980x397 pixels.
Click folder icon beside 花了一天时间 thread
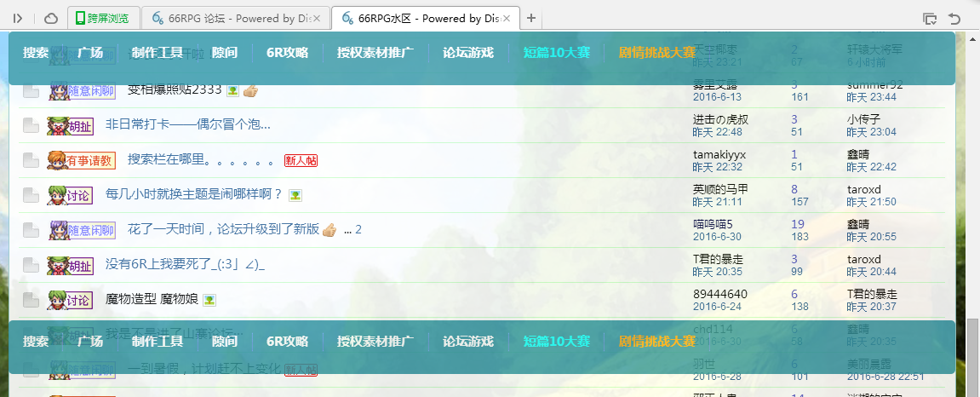coord(32,231)
